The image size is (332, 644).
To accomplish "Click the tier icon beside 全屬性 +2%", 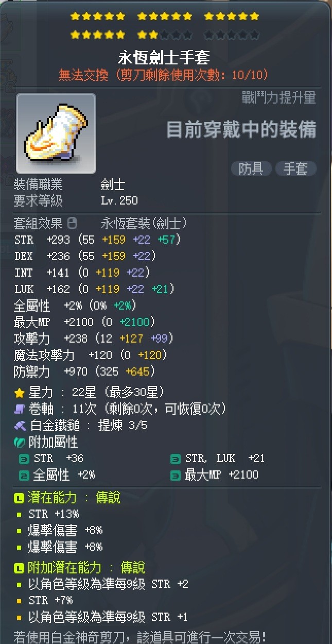I will coord(24,475).
